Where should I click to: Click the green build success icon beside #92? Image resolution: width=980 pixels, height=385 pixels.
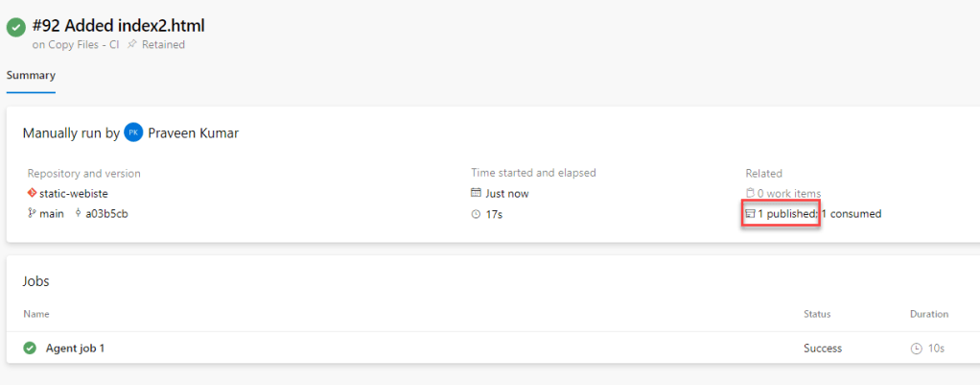pos(15,28)
